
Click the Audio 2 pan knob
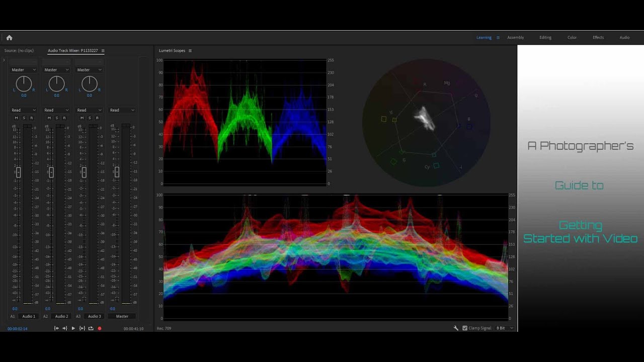coord(56,84)
